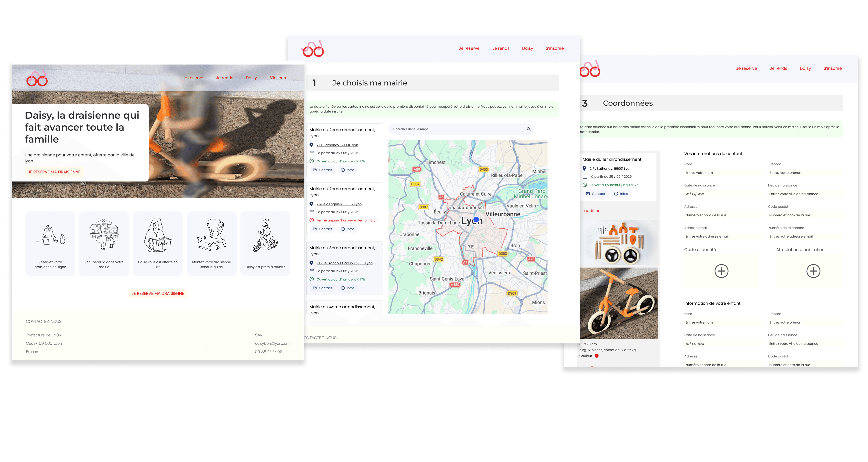868x462 pixels.
Task: Click the 'JE RÉSERVE MA DRAISIENNE' hero button
Action: point(54,172)
